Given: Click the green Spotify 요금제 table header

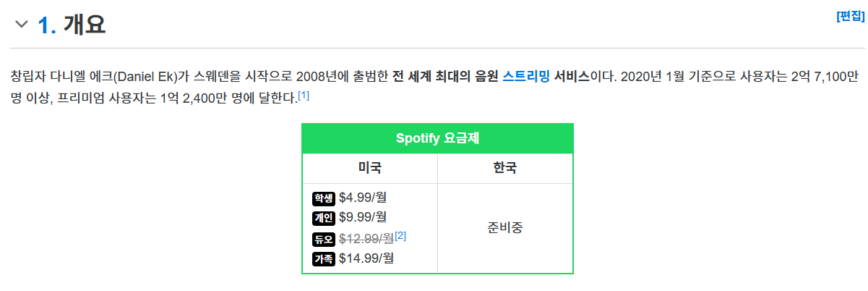Looking at the screenshot, I should [437, 138].
